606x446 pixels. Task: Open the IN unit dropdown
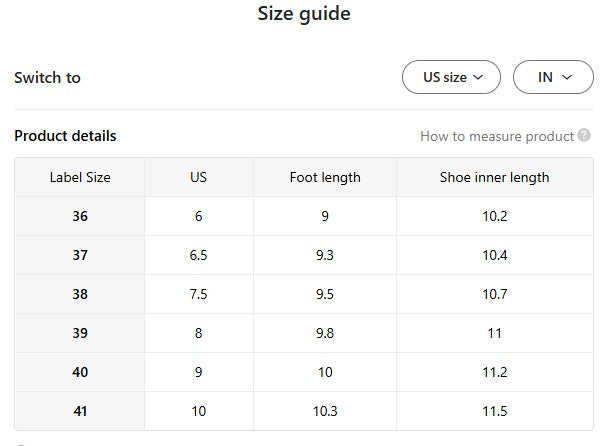click(x=553, y=77)
